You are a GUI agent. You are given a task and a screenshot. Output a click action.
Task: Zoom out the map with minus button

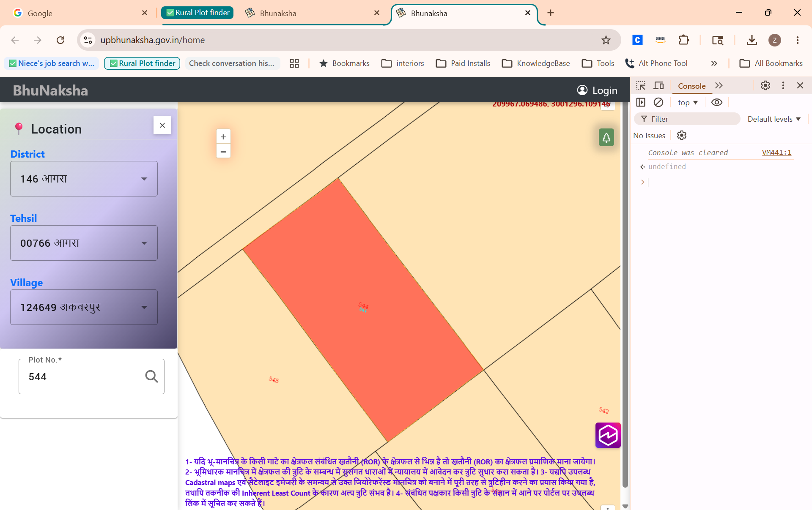(223, 151)
